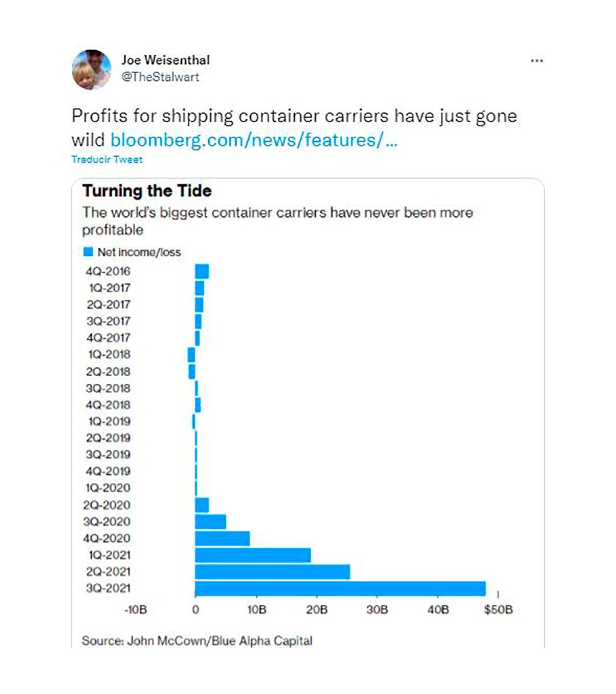Screen dimensions: 616x694
Task: Click the 2Q-2021 bar in the chart
Action: click(272, 572)
